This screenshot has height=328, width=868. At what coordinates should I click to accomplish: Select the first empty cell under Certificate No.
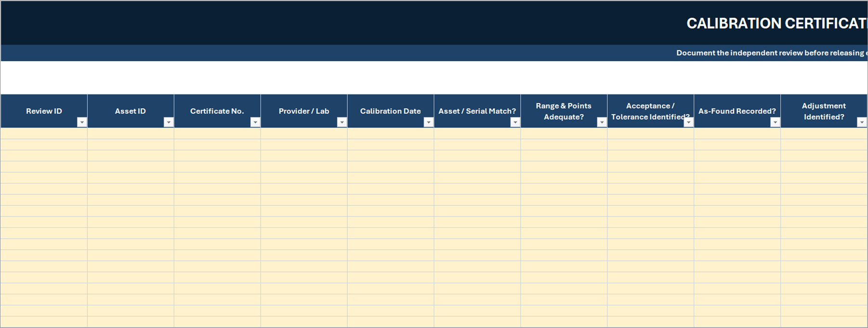[217, 134]
